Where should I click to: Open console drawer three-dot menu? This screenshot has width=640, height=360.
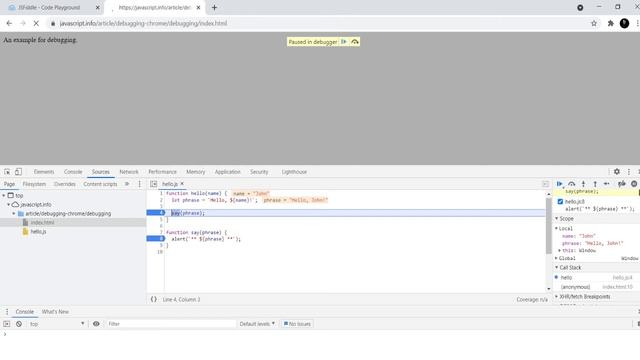7,311
